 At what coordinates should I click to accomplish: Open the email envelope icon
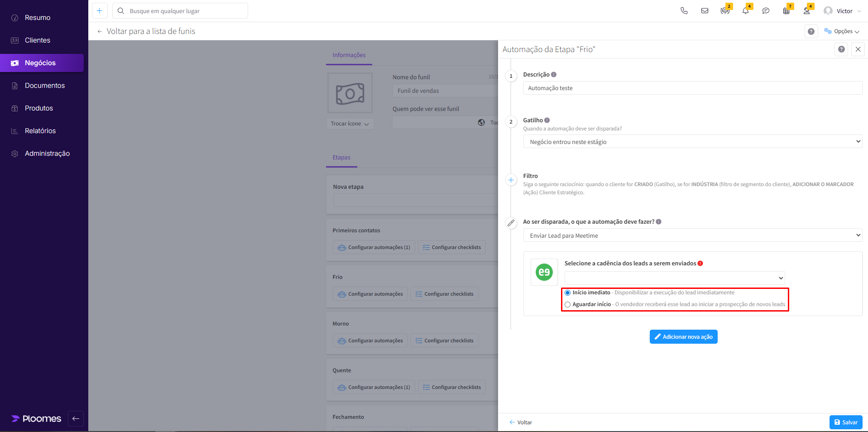tap(705, 11)
